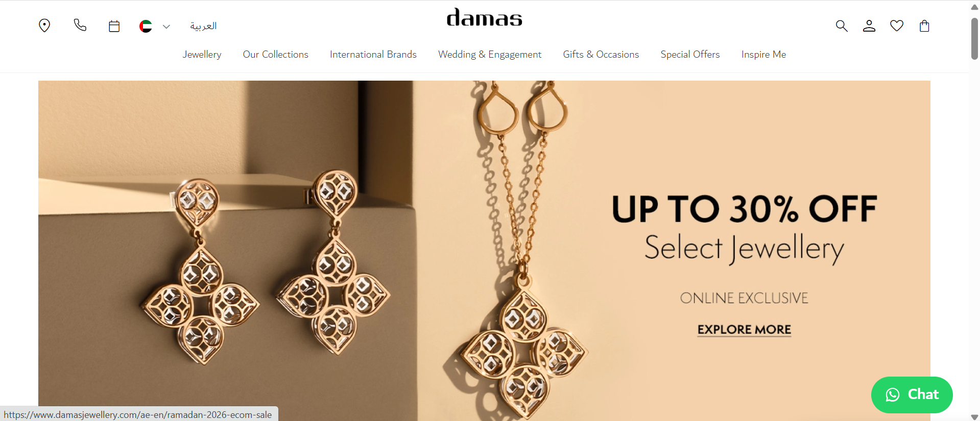Click the UAE flag country icon
This screenshot has height=421, width=980.
click(x=146, y=26)
